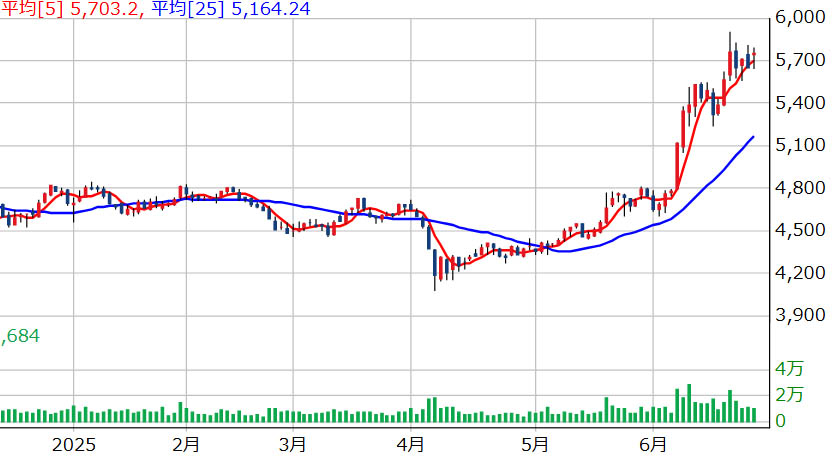The image size is (836, 470).
Task: Click the 4,800 price axis label
Action: [x=800, y=187]
